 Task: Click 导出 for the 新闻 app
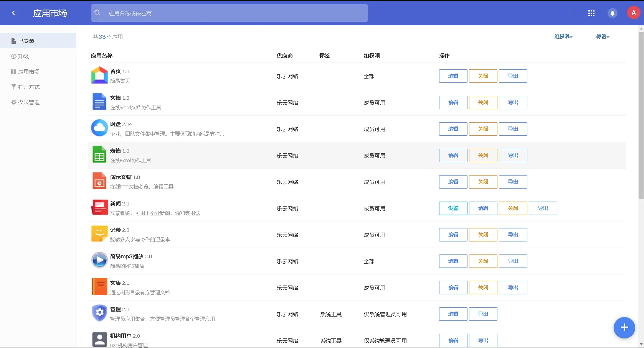point(543,208)
